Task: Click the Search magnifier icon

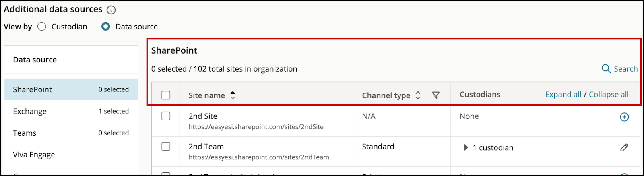Action: point(606,68)
